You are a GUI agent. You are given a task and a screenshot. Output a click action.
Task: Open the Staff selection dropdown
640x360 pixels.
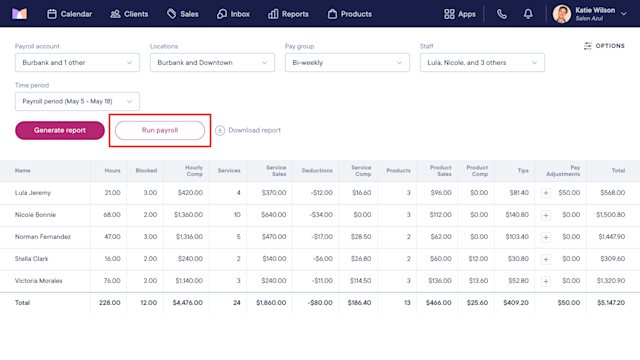click(482, 62)
